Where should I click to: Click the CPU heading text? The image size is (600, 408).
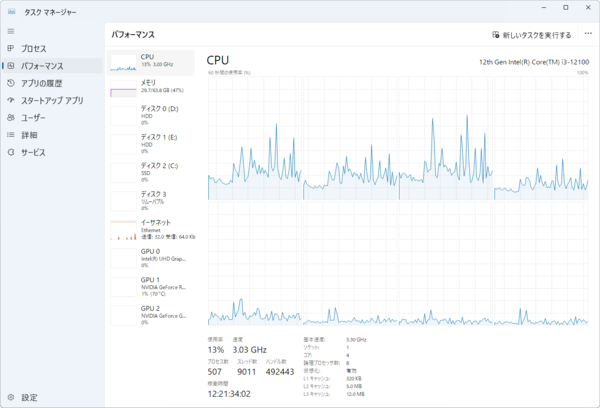click(218, 60)
